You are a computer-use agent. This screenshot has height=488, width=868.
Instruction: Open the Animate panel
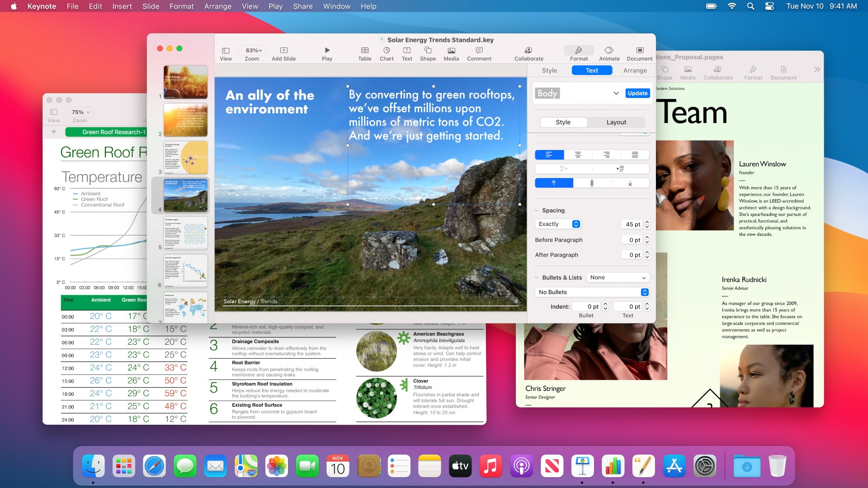(609, 53)
